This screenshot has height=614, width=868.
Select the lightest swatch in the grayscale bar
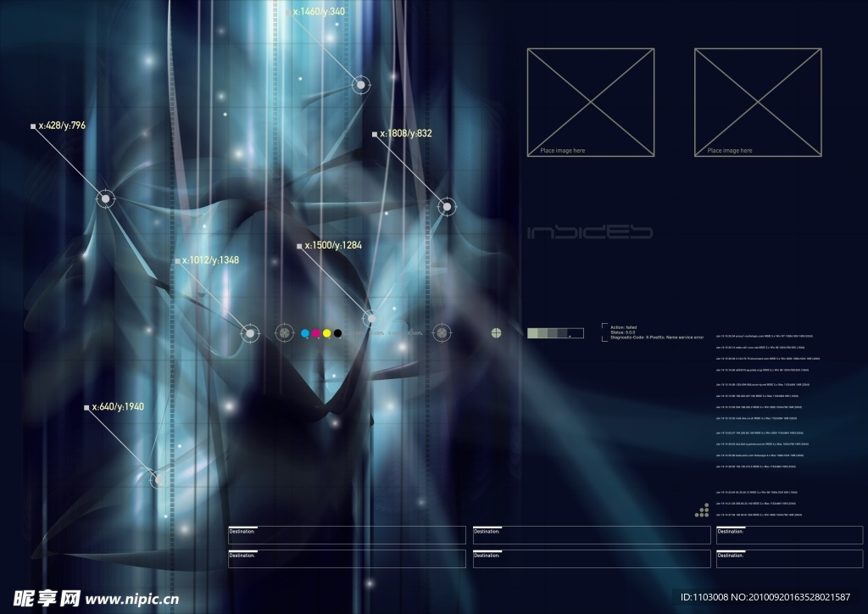[532, 333]
